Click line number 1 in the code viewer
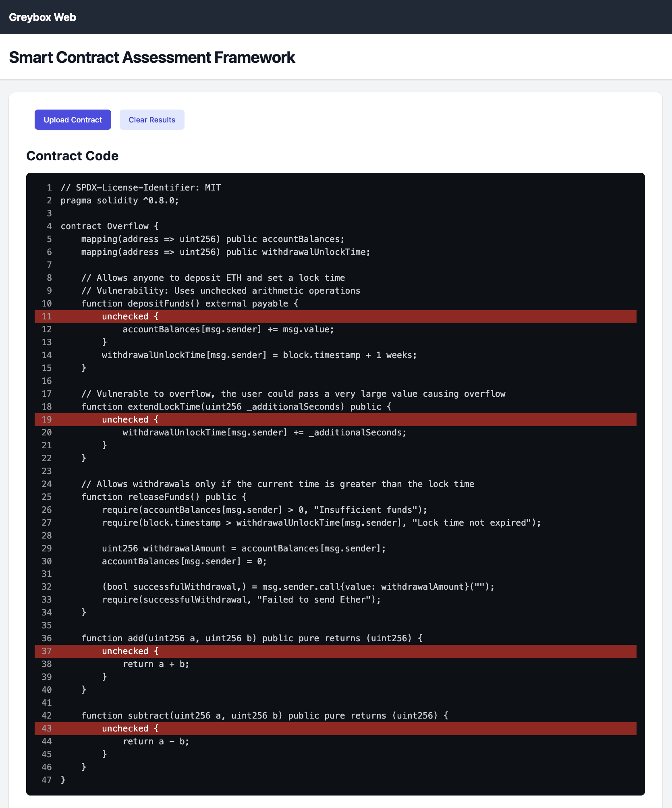The width and height of the screenshot is (672, 808). [49, 187]
